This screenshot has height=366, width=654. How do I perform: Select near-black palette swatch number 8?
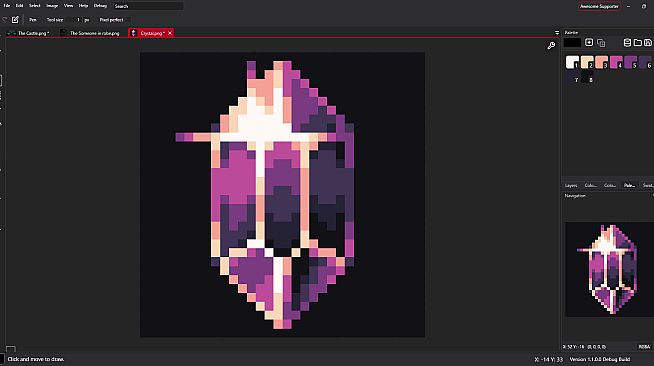587,77
